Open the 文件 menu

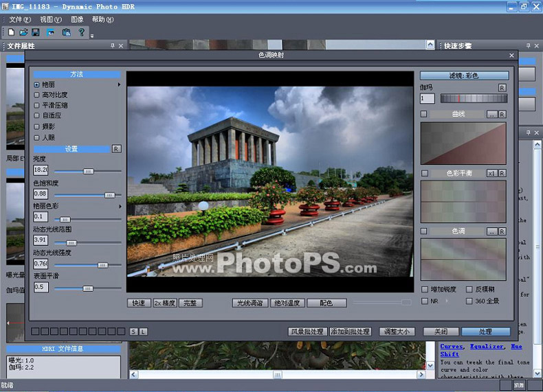click(x=20, y=20)
